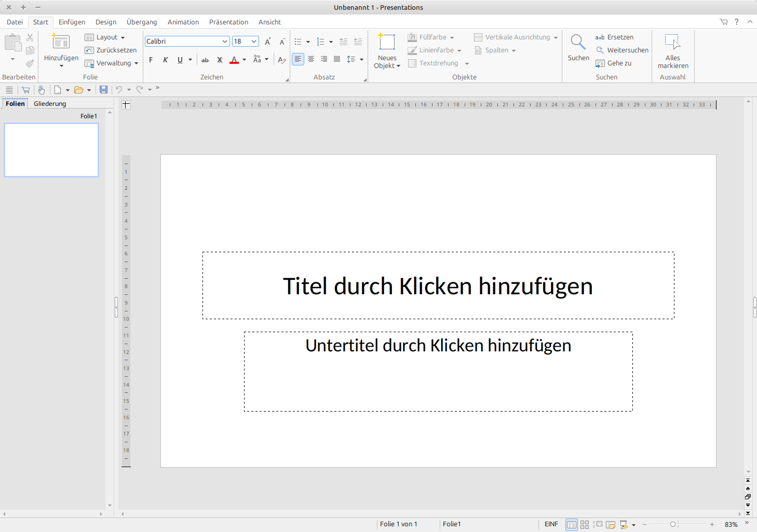Viewport: 757px width, 532px height.
Task: Click the undo arrow icon
Action: [x=119, y=90]
